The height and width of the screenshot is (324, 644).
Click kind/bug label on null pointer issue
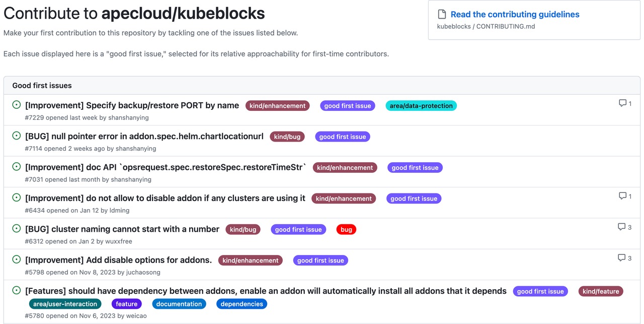tap(287, 137)
